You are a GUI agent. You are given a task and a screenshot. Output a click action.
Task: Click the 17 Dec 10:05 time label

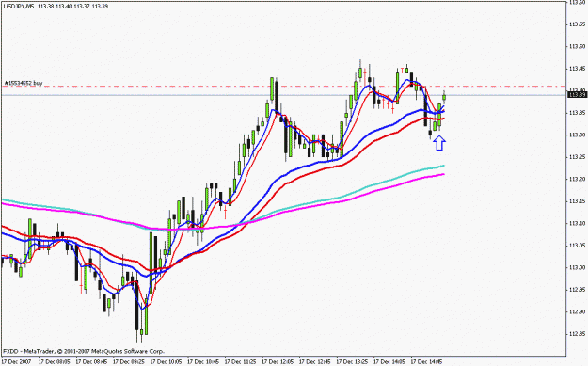point(167,362)
